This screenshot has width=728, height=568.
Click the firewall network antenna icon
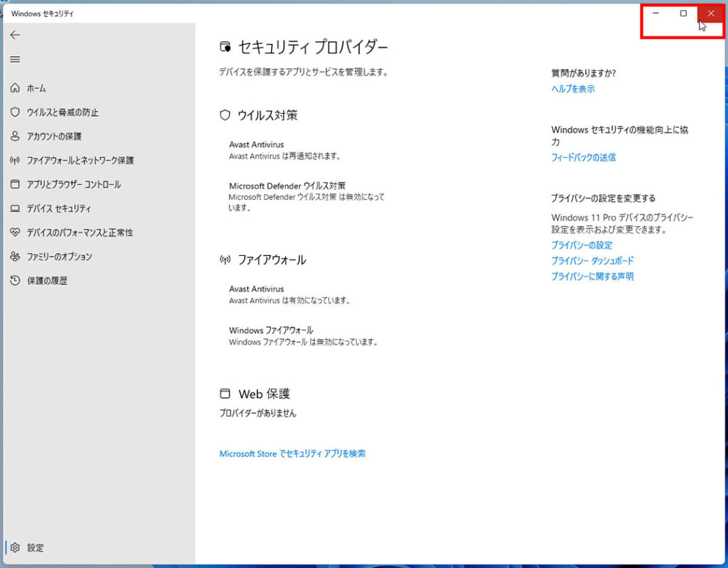[x=15, y=160]
